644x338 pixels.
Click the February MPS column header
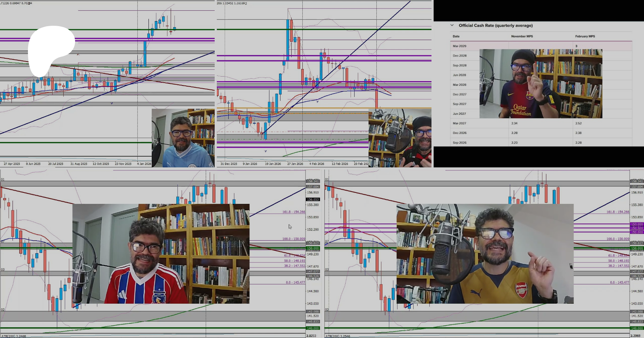(x=585, y=36)
